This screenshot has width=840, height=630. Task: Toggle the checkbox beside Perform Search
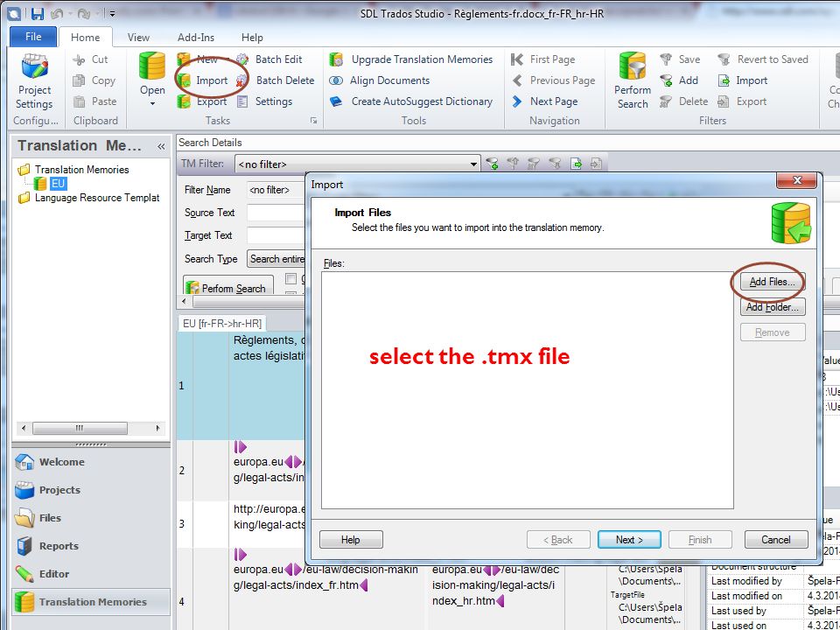point(290,278)
